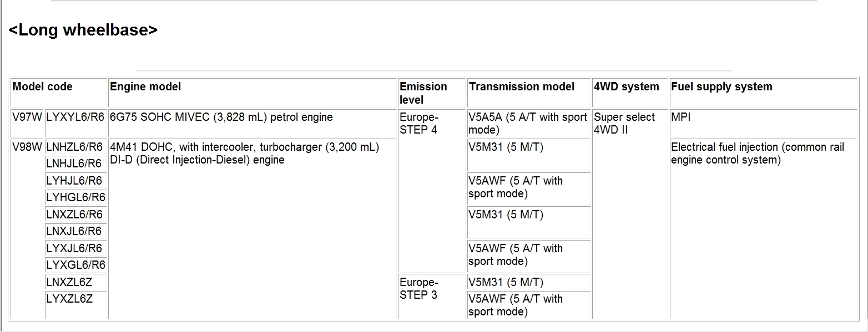This screenshot has height=332, width=868.
Task: Select the 6G75 SOHC MIVEC engine cell
Action: 221,118
